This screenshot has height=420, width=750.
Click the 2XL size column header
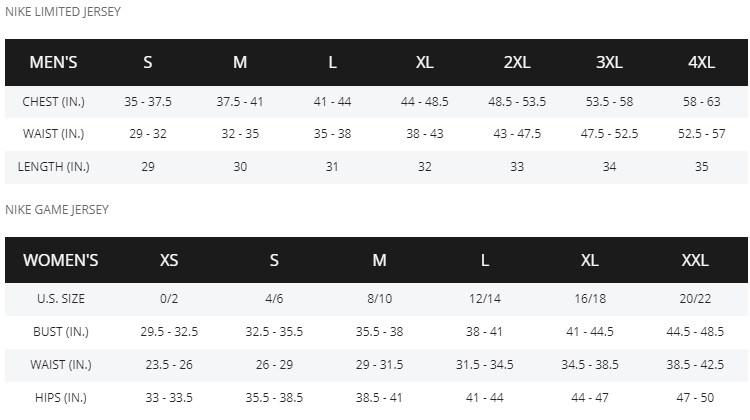(517, 62)
